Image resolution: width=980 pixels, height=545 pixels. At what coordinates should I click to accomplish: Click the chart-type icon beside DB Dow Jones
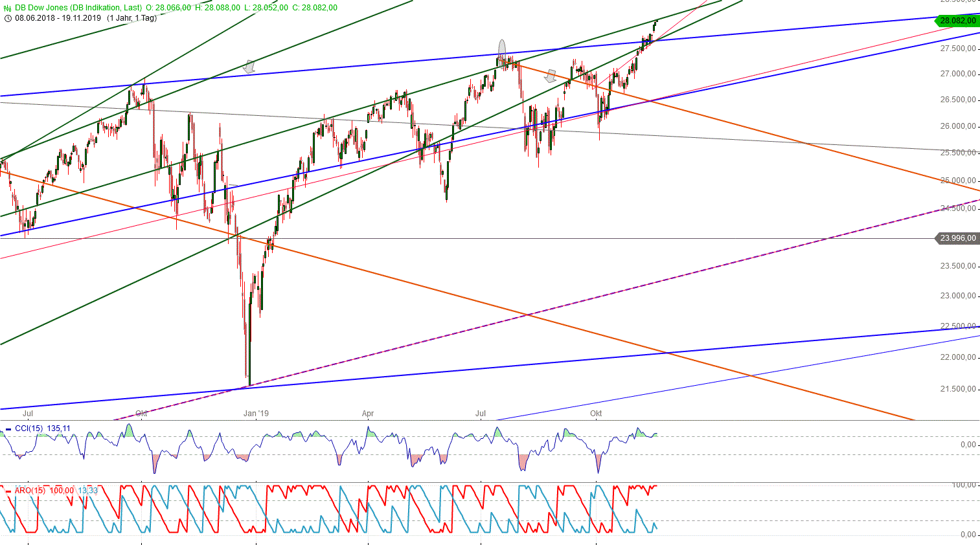coord(8,8)
